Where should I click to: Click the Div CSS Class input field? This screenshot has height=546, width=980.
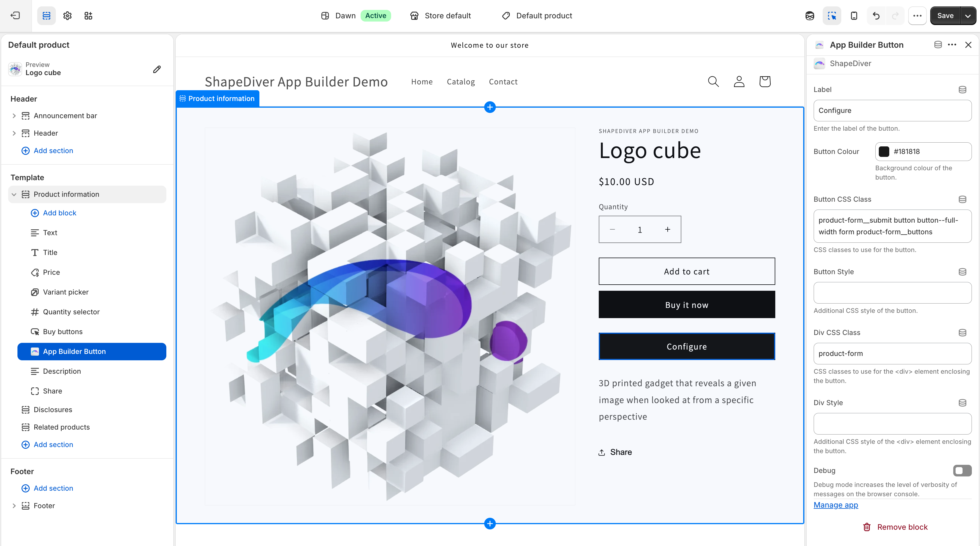click(x=892, y=353)
